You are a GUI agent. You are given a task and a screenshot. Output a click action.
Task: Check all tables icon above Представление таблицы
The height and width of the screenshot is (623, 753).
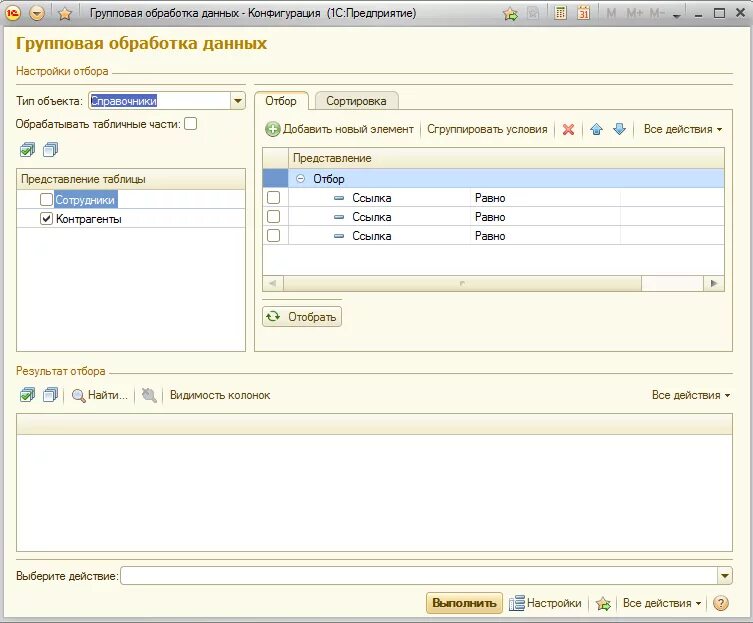pos(27,150)
